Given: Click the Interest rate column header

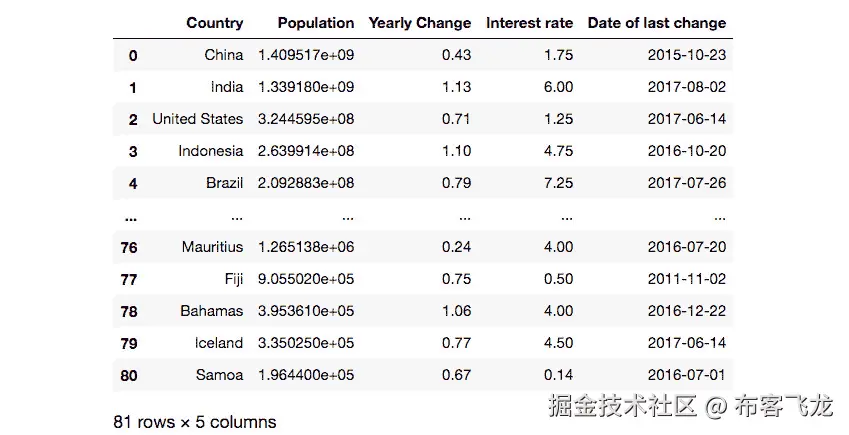Looking at the screenshot, I should click(529, 22).
